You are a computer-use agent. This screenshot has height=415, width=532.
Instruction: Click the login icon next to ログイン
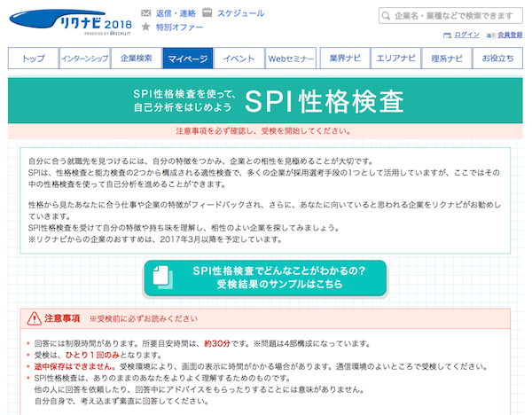tap(448, 35)
